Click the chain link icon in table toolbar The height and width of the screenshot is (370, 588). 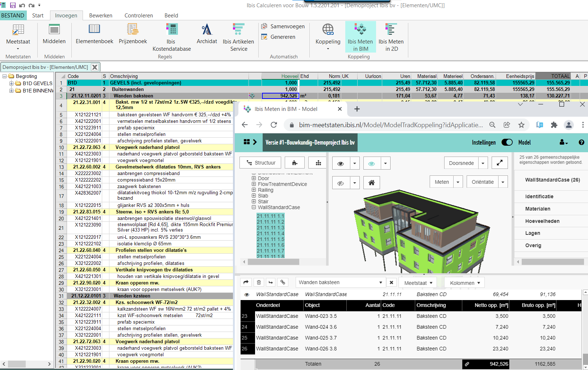click(x=283, y=282)
